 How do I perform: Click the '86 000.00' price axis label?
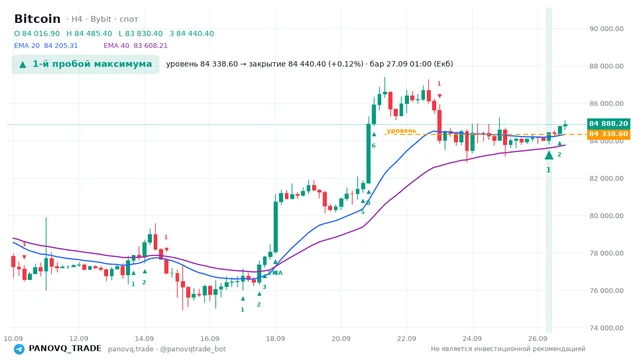pyautogui.click(x=606, y=104)
